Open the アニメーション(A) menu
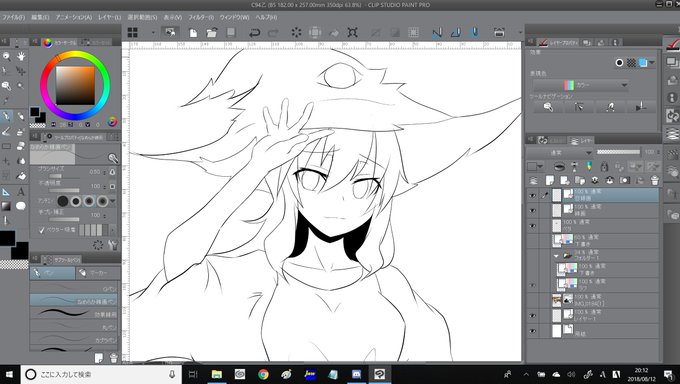Image resolution: width=680 pixels, height=384 pixels. click(x=73, y=17)
